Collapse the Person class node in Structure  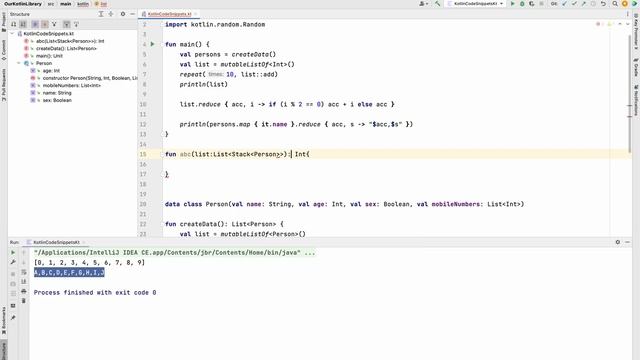click(x=19, y=63)
